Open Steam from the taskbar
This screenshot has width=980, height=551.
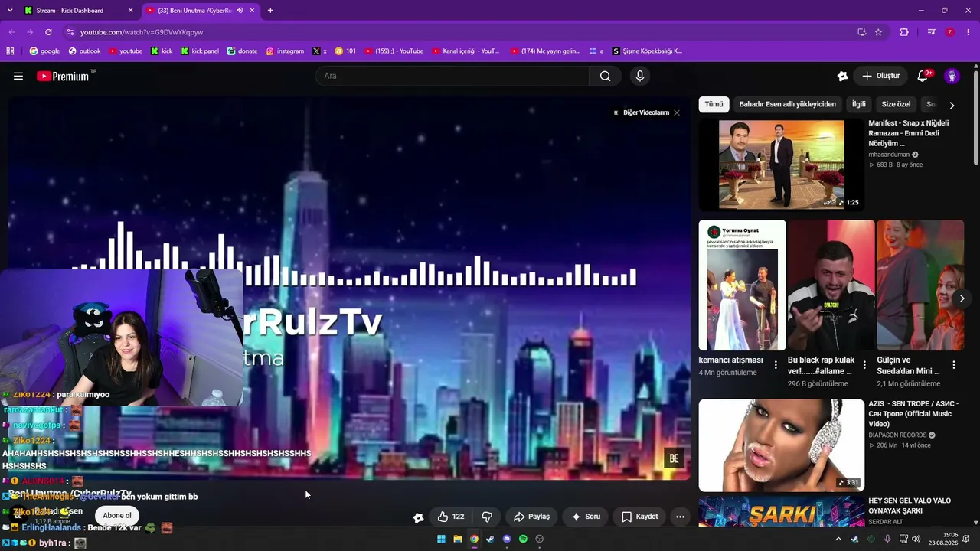pyautogui.click(x=490, y=539)
